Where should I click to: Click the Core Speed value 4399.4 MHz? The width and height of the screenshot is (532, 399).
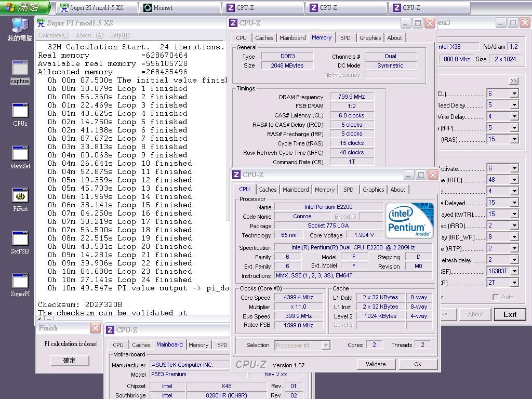point(299,297)
